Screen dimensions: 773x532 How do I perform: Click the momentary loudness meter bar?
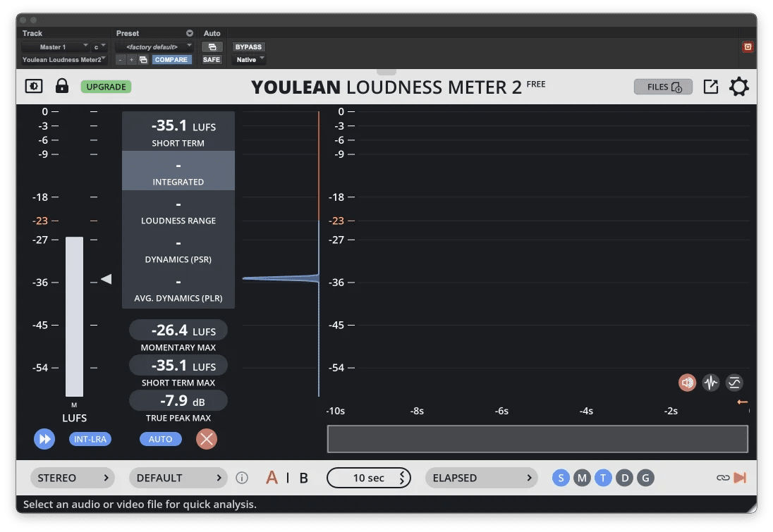coord(75,316)
